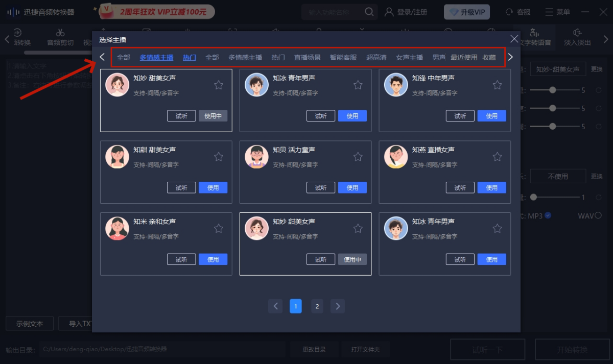
Task: Click the 知燕 直播女声 avatar picture
Action: point(396,157)
